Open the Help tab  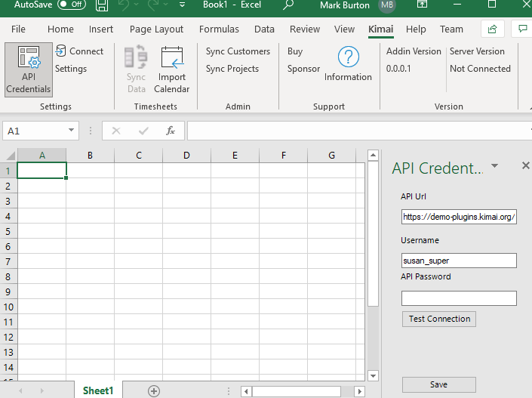click(416, 29)
